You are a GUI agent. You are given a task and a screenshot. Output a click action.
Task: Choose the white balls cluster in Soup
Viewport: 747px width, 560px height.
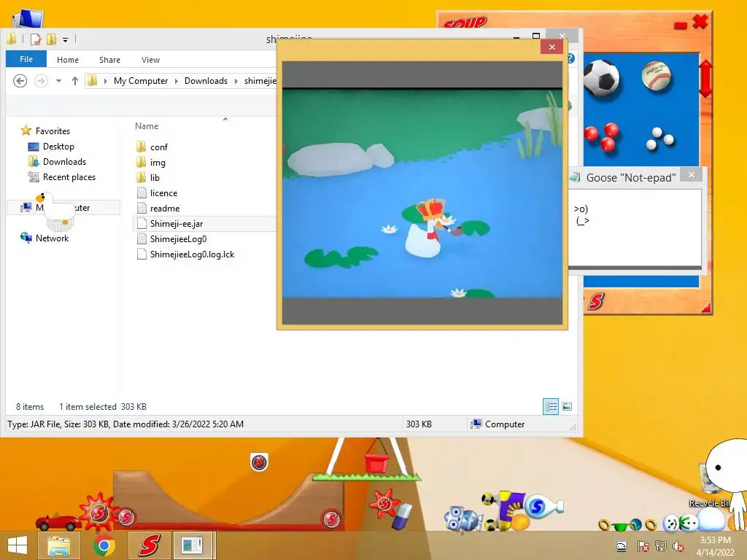659,139
